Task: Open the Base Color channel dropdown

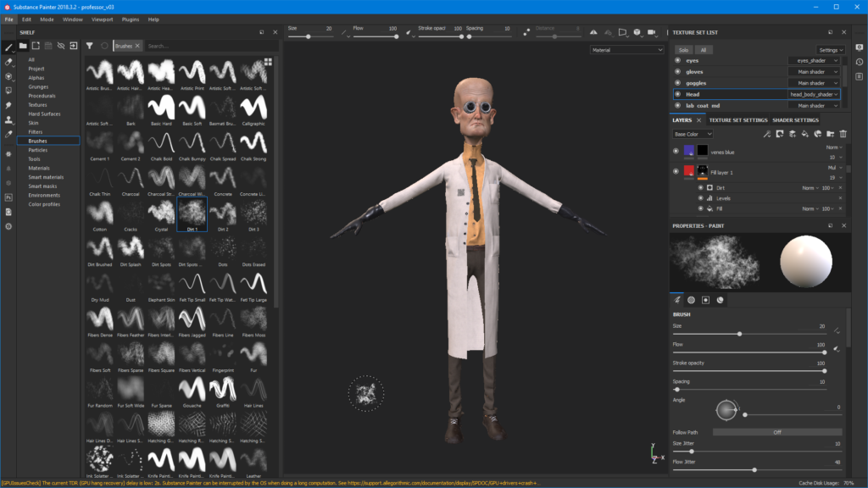Action: [693, 134]
